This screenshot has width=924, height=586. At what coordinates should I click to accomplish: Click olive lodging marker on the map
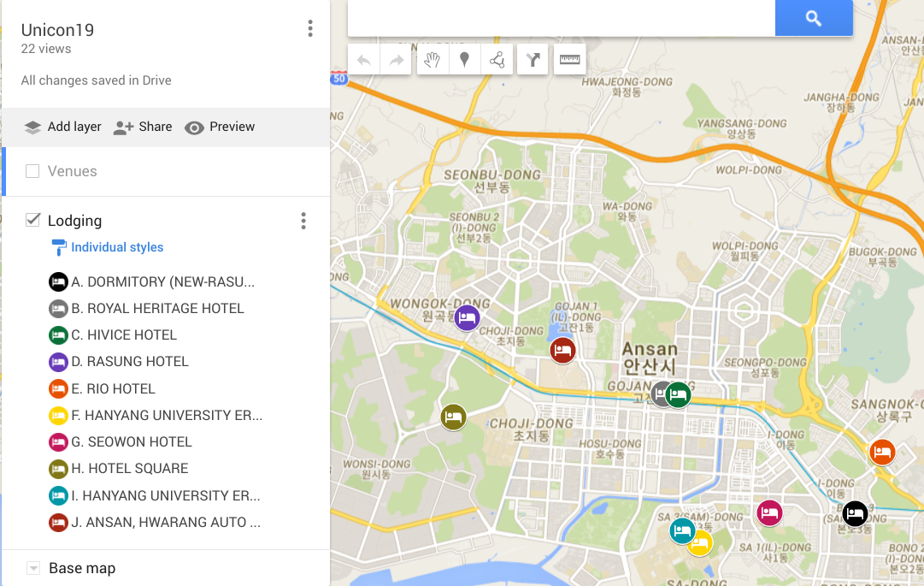tap(453, 417)
